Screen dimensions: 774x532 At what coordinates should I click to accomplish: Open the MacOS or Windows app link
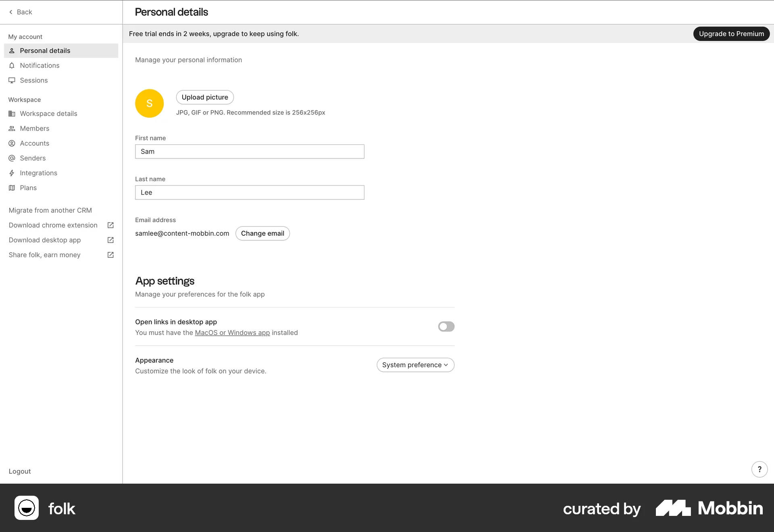click(232, 332)
